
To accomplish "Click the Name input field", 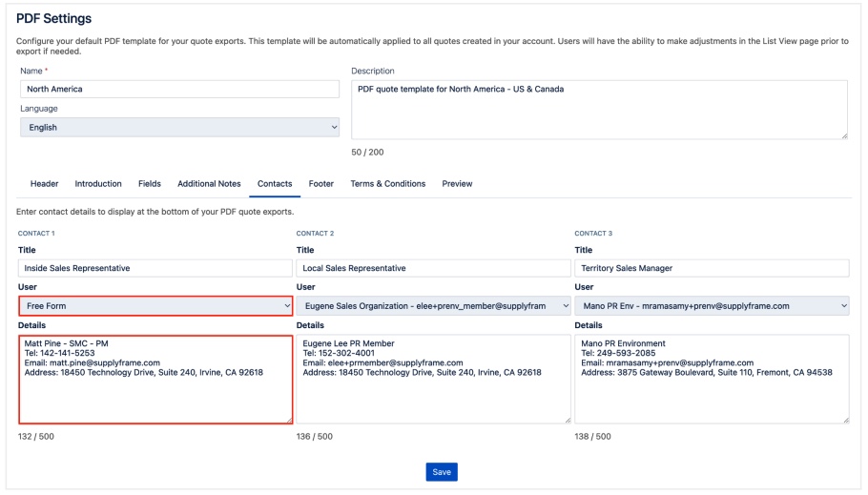I will click(x=179, y=90).
